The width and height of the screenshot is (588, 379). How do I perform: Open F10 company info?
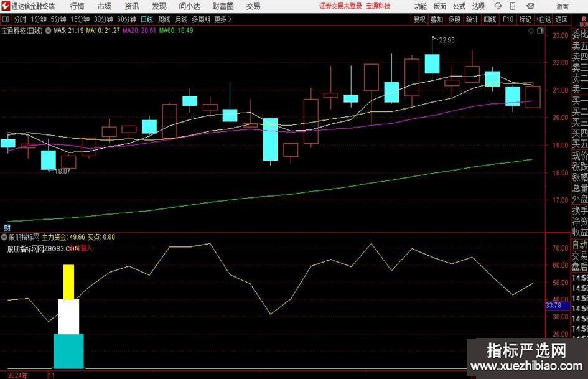click(x=508, y=19)
